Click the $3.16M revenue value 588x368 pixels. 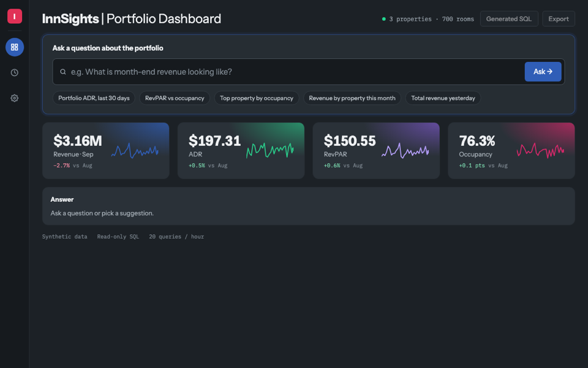tap(78, 141)
